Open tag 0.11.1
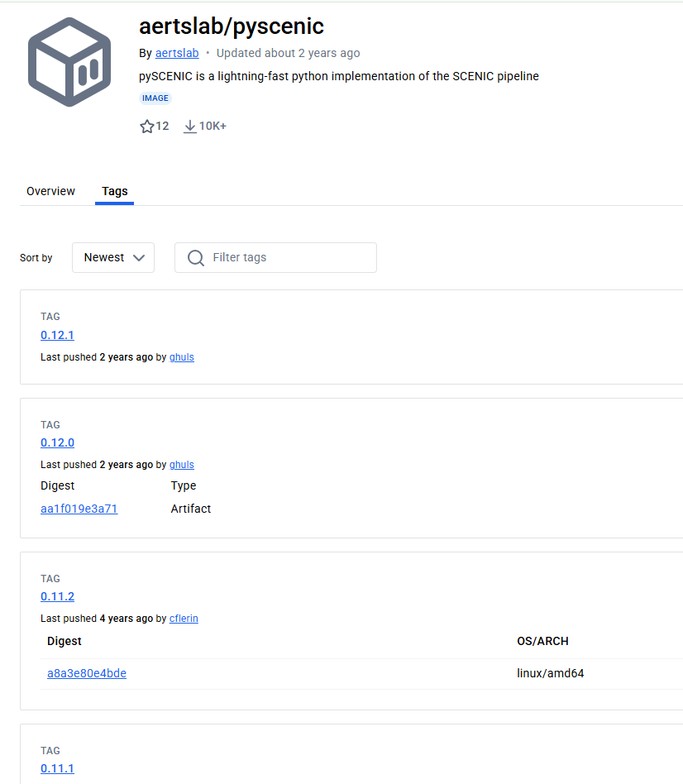The height and width of the screenshot is (784, 683). [x=58, y=768]
